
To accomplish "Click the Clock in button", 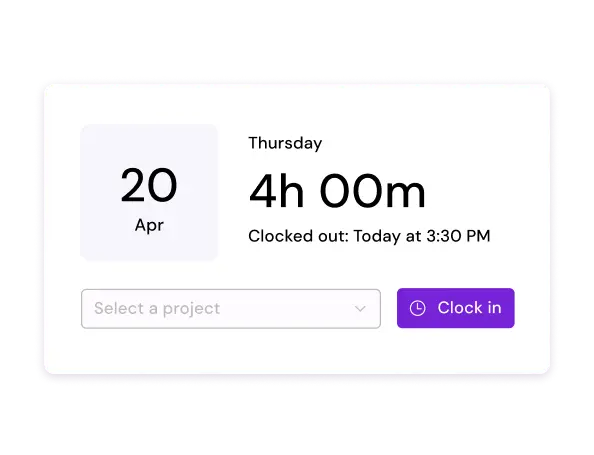I will [456, 308].
